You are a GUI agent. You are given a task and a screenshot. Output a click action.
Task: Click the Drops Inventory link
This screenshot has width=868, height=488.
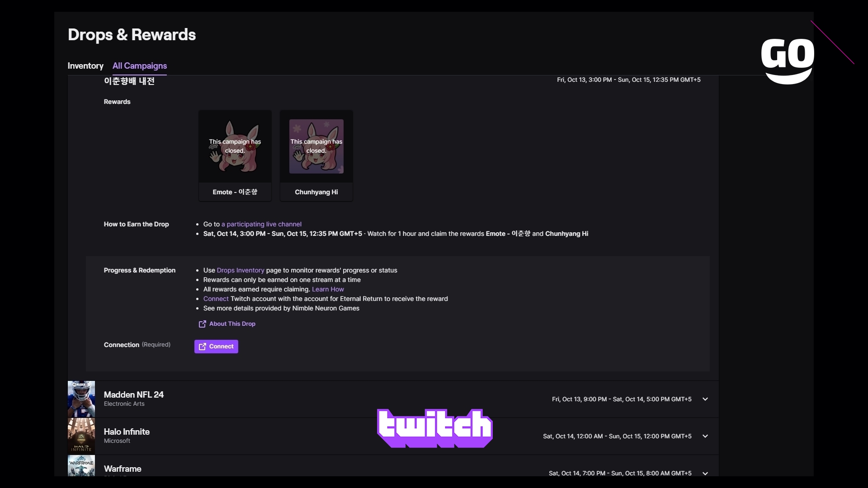pyautogui.click(x=240, y=270)
